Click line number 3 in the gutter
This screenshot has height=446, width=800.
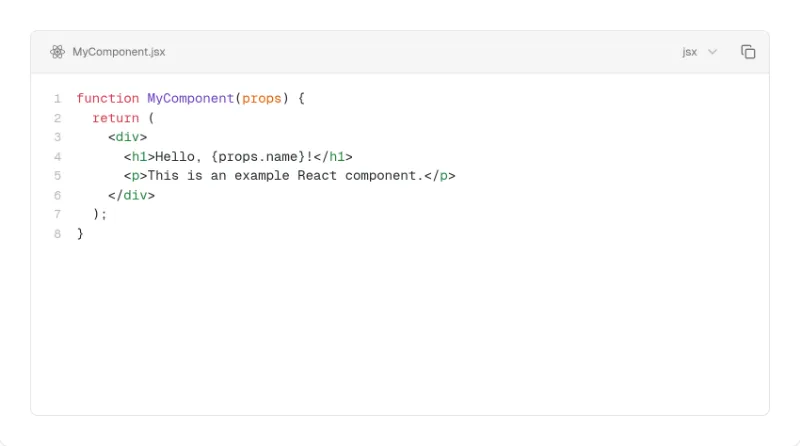coord(57,137)
